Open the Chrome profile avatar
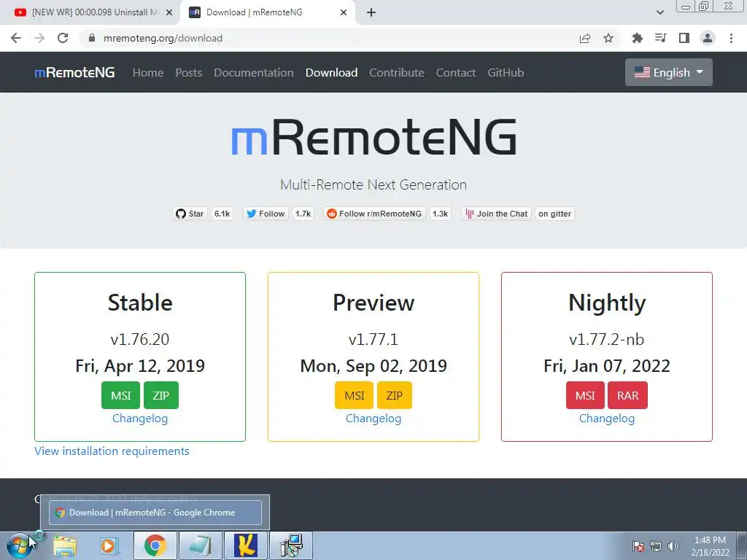The image size is (747, 560). coord(708,38)
